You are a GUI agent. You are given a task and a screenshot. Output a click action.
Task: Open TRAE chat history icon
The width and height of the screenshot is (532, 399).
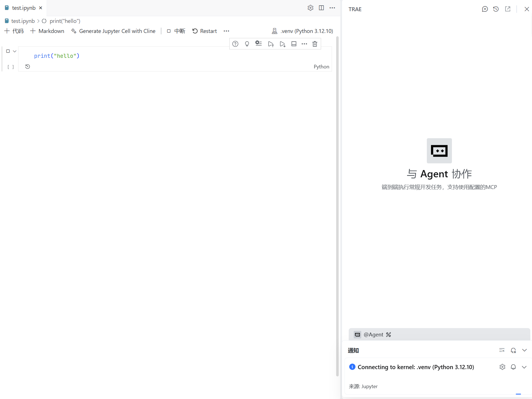(x=496, y=9)
